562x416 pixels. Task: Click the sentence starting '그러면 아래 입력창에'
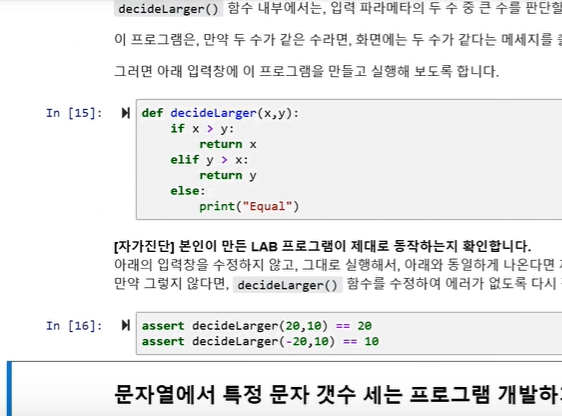pyautogui.click(x=306, y=71)
